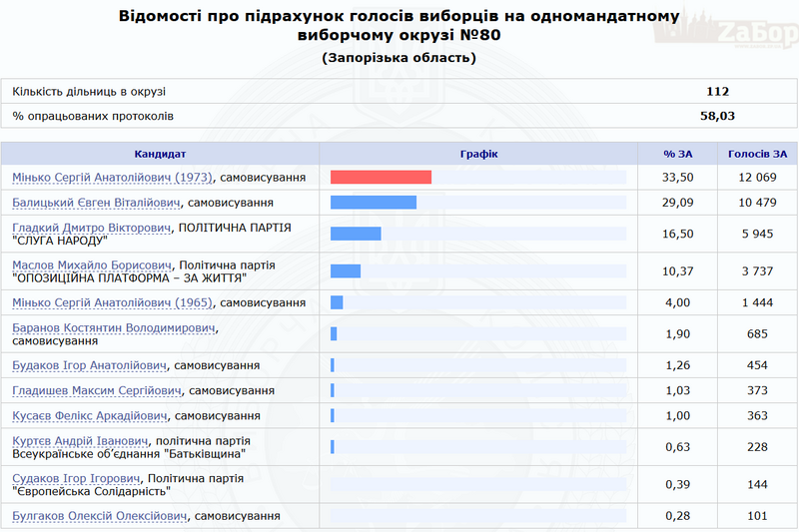This screenshot has width=799, height=532.
Task: Open Маслов Михайло Борисович candidate page
Action: click(91, 266)
